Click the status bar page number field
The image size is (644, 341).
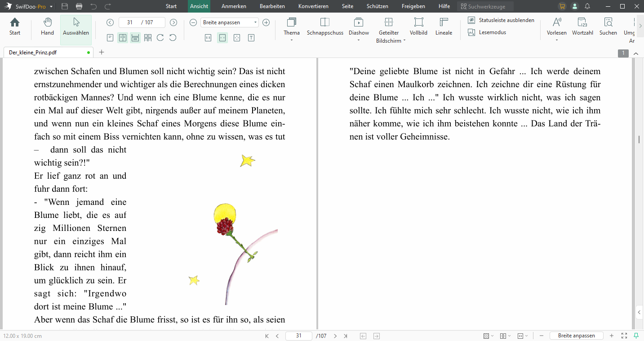click(299, 336)
